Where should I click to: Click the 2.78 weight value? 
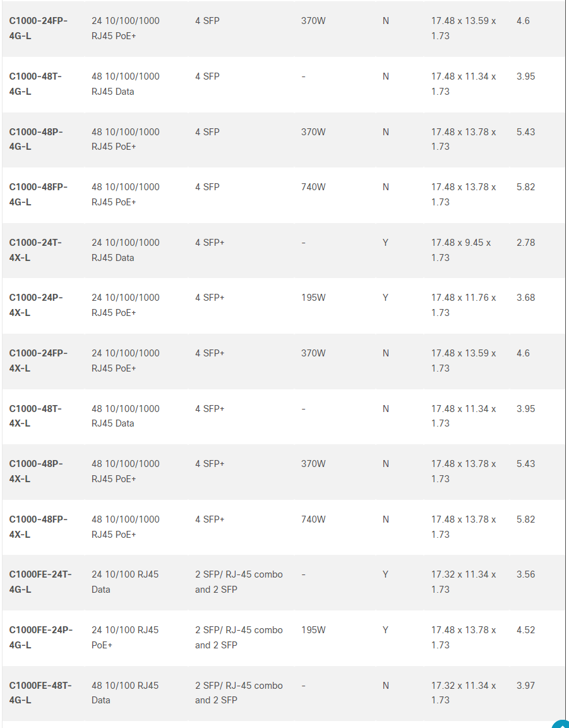pyautogui.click(x=526, y=243)
